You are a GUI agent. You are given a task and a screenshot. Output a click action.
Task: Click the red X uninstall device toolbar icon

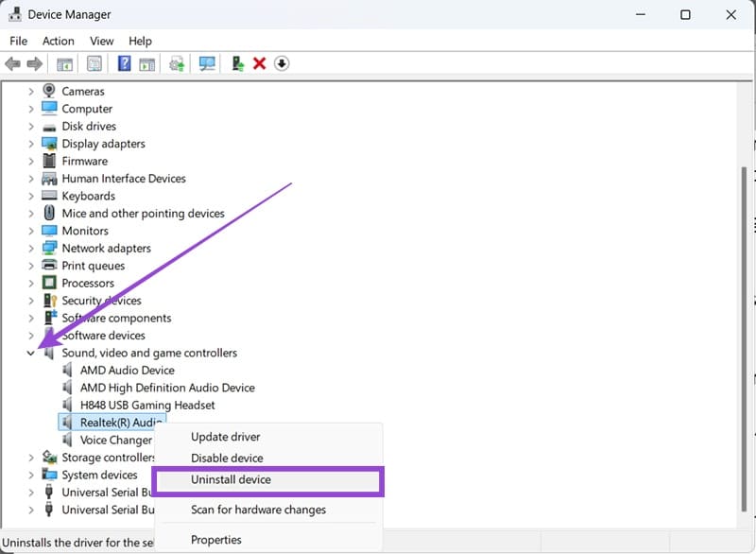point(259,63)
